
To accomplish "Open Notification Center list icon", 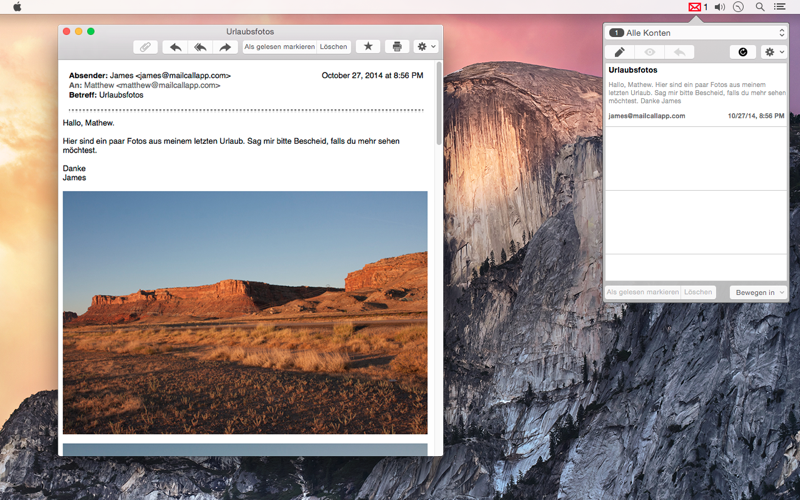I will click(780, 7).
